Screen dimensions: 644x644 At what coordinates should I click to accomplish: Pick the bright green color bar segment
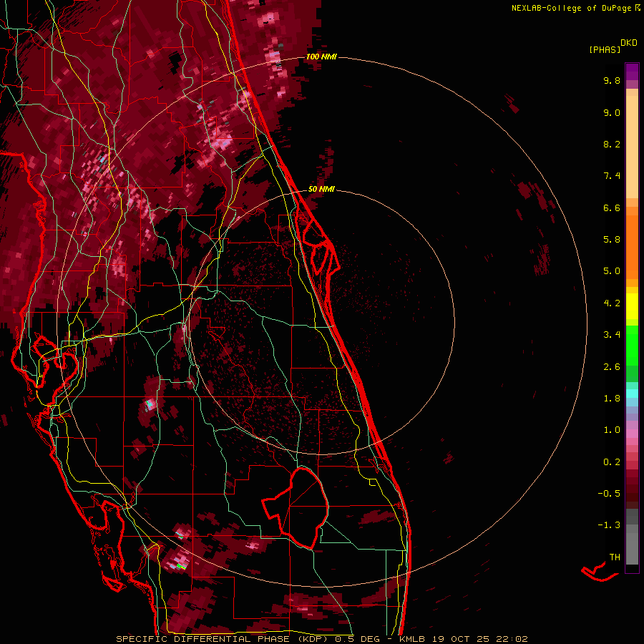[632, 345]
